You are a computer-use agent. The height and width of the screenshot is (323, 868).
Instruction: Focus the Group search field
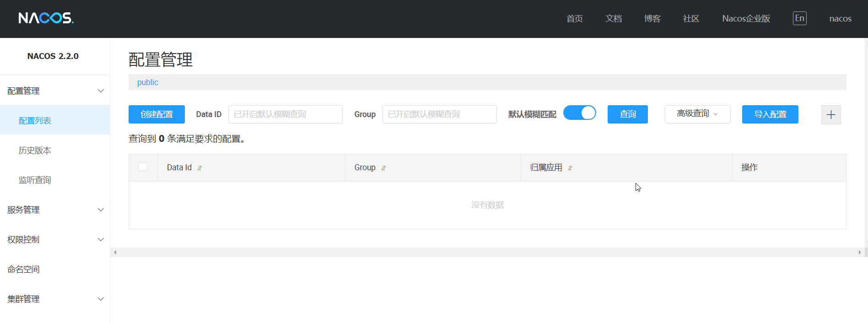[440, 114]
